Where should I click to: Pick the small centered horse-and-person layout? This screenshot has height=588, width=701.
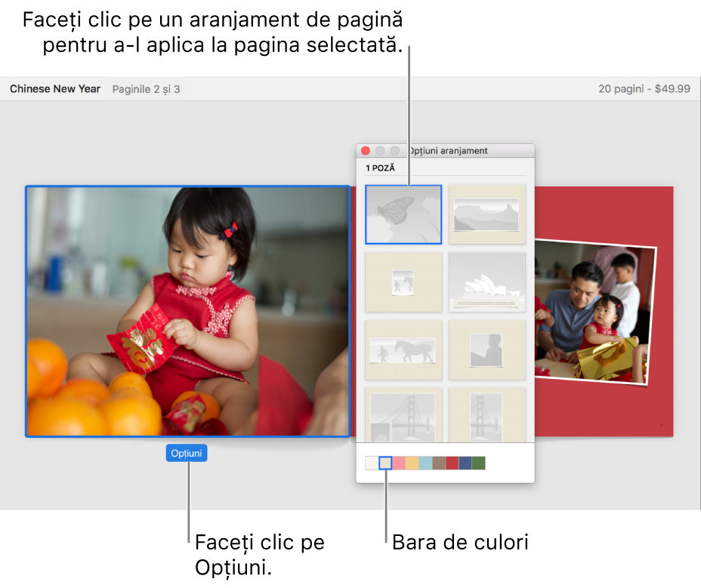tap(403, 282)
